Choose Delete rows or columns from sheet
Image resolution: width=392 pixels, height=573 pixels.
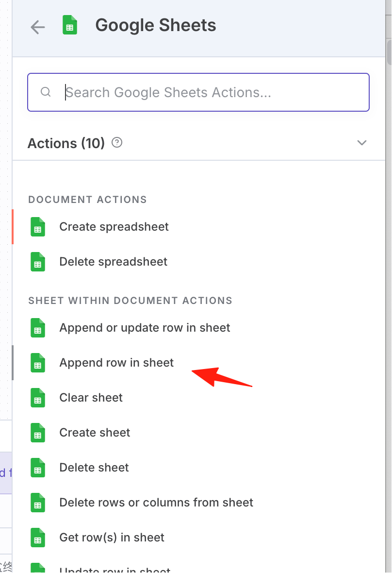pyautogui.click(x=156, y=503)
